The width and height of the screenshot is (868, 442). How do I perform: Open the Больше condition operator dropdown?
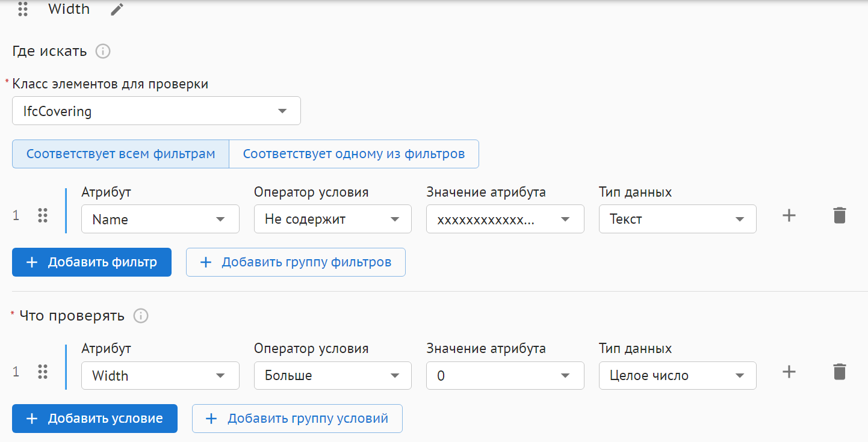click(332, 375)
